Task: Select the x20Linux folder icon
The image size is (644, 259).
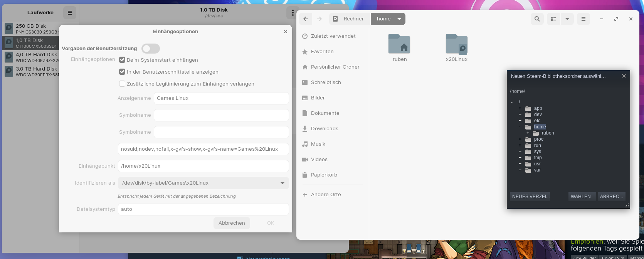Action: 457,44
